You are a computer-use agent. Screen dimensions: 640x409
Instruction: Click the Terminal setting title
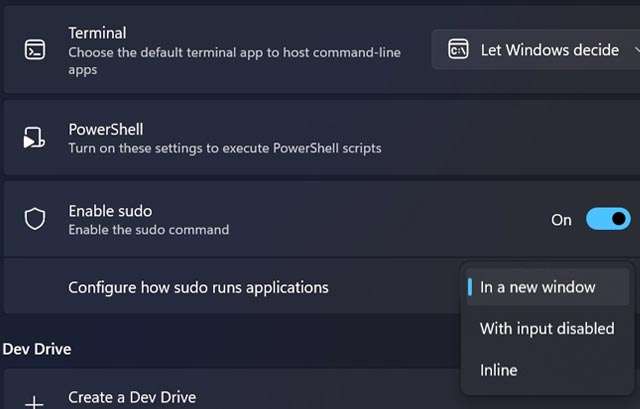pyautogui.click(x=97, y=33)
